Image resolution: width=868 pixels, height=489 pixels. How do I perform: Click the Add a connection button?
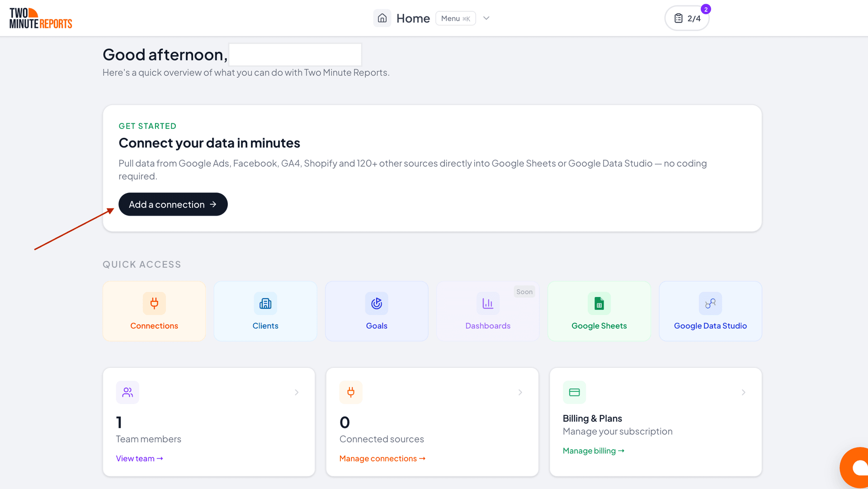click(x=173, y=204)
